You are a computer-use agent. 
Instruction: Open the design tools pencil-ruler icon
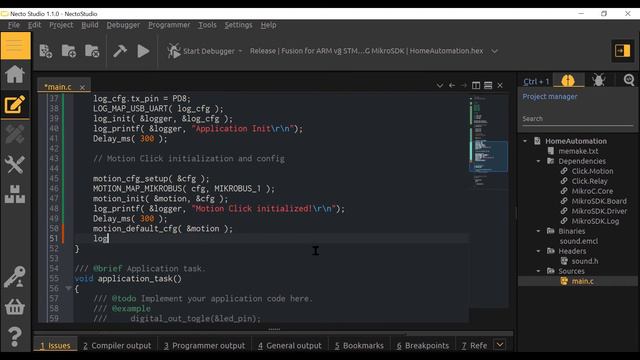coord(15,135)
